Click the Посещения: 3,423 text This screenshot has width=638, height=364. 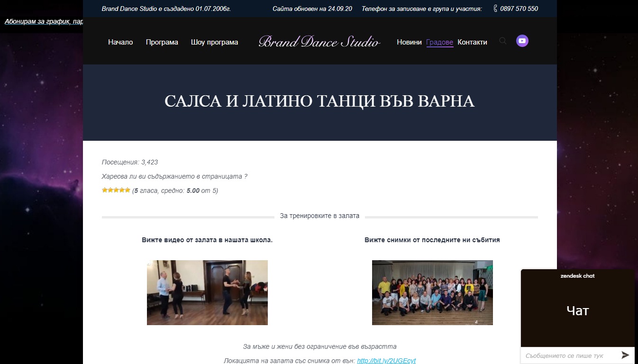pyautogui.click(x=130, y=162)
